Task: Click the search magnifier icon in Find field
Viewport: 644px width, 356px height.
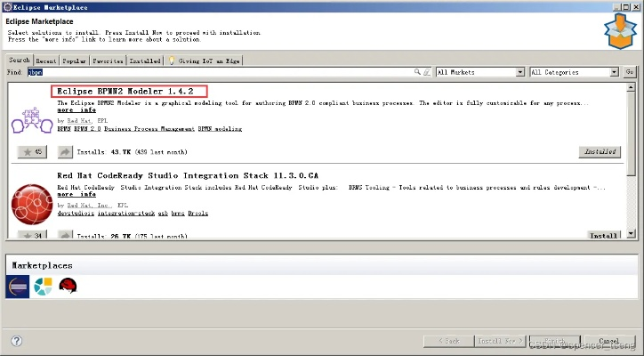Action: pyautogui.click(x=417, y=72)
